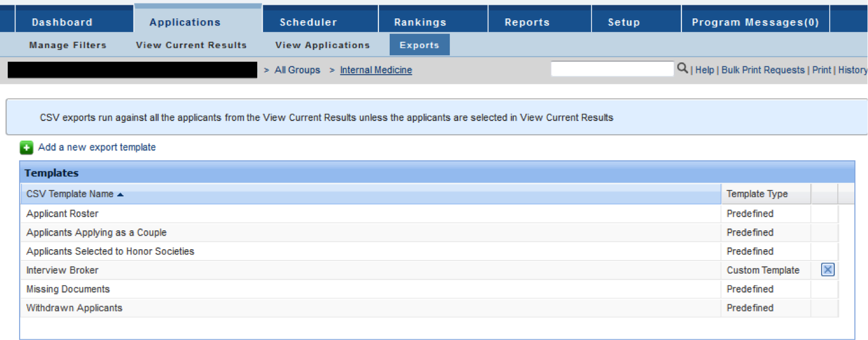Open the Rankings tab
This screenshot has width=868, height=340.
420,22
